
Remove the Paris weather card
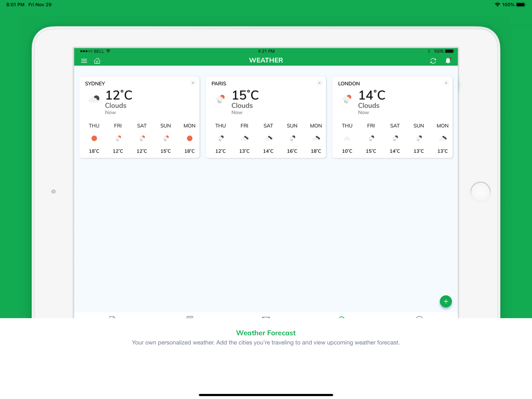(319, 83)
